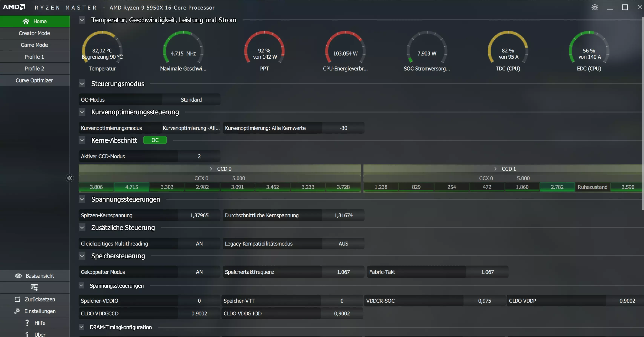This screenshot has height=337, width=644.
Task: Click the vertical scrollbar on right edge
Action: click(x=643, y=114)
